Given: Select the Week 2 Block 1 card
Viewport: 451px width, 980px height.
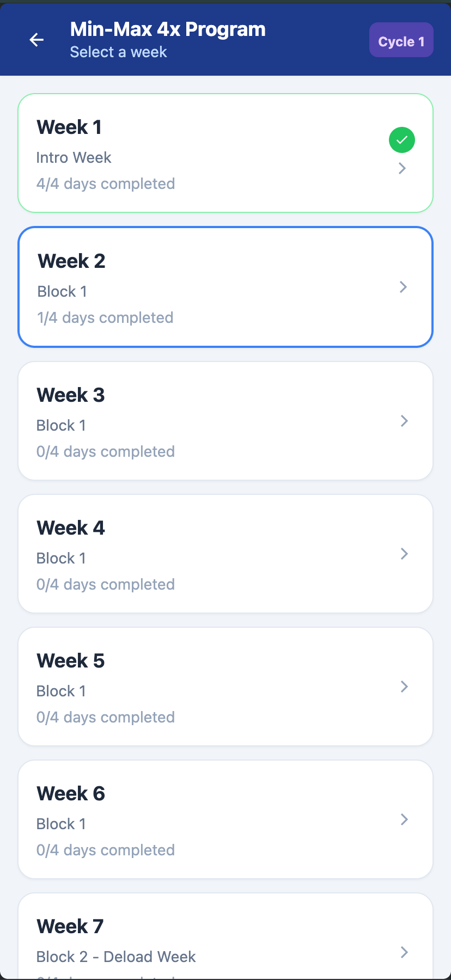Looking at the screenshot, I should click(x=225, y=287).
